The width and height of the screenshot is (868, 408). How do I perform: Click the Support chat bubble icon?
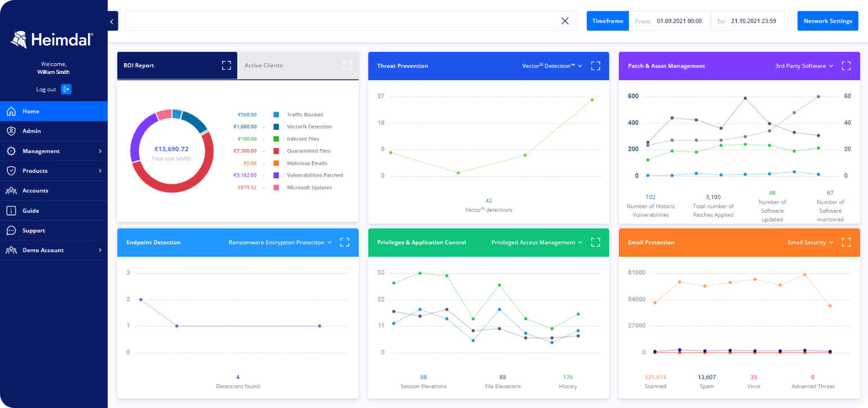[11, 230]
